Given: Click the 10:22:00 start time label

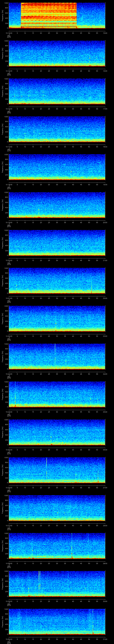Looking at the screenshot, I should click(9, 336).
